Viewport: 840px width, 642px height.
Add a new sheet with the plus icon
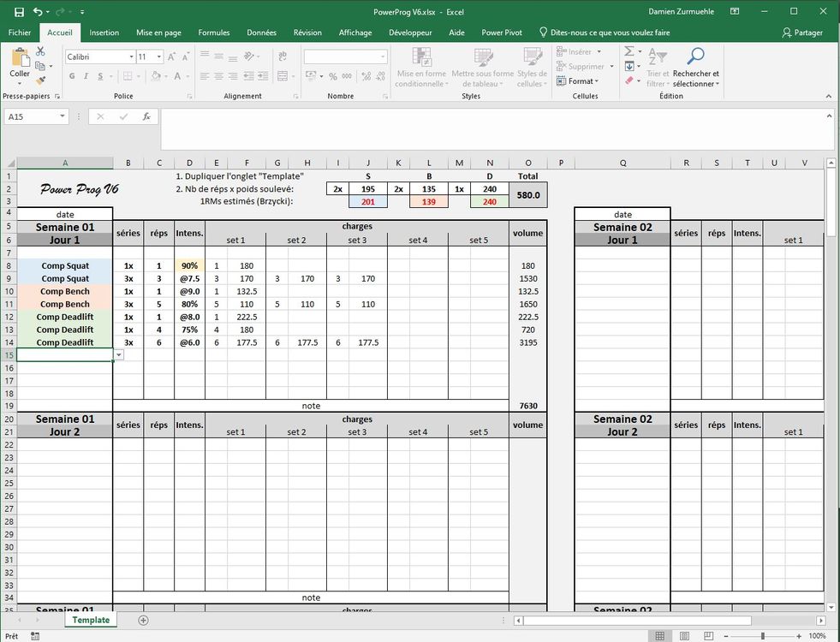click(x=143, y=620)
